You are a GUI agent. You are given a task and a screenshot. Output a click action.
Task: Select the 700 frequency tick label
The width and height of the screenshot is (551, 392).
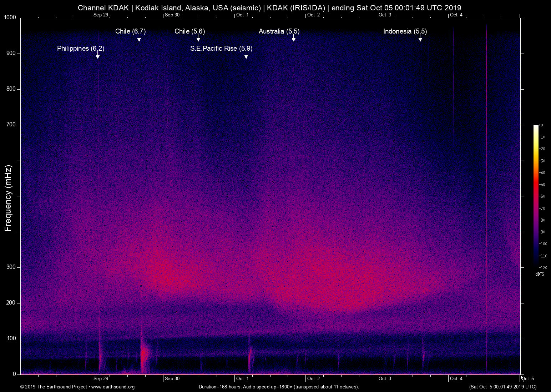pos(11,125)
